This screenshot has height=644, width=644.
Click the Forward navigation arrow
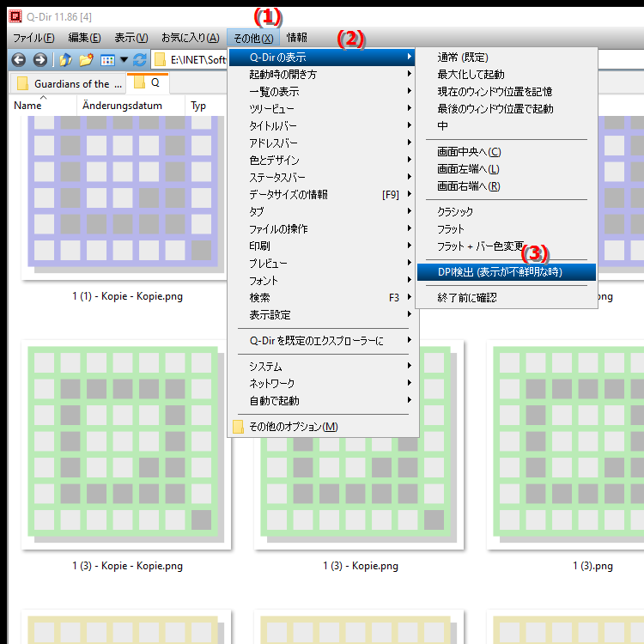(39, 60)
